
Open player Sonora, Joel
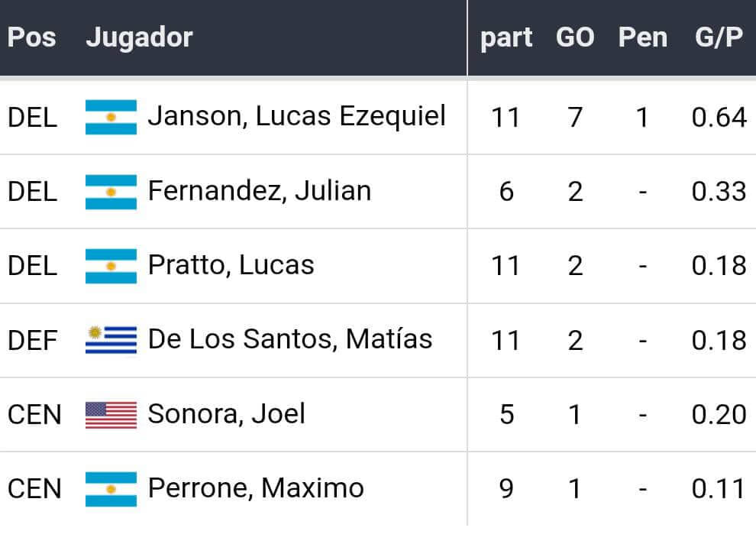(226, 414)
